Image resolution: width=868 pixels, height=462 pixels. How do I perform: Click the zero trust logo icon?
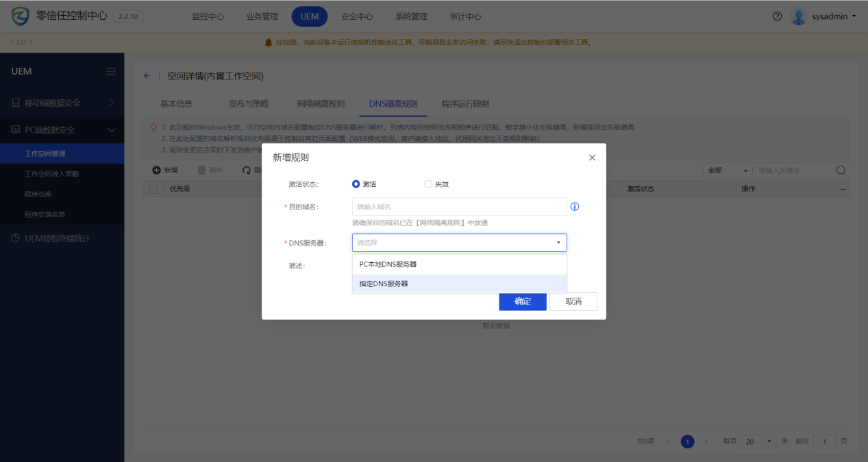(21, 16)
